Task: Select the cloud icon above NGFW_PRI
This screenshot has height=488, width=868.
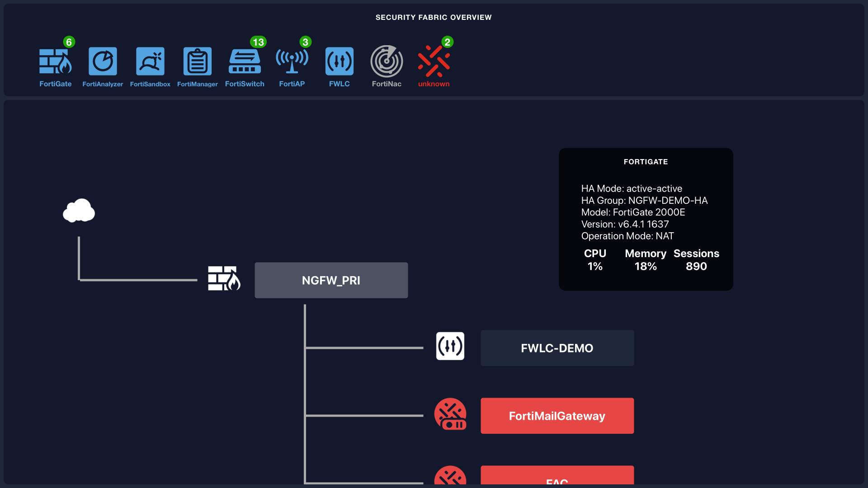Action: tap(79, 210)
